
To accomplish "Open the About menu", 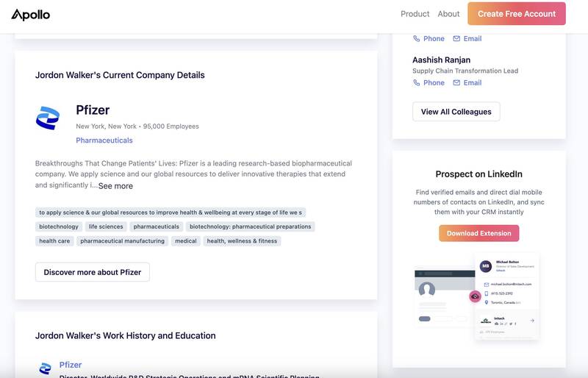I will tap(448, 14).
